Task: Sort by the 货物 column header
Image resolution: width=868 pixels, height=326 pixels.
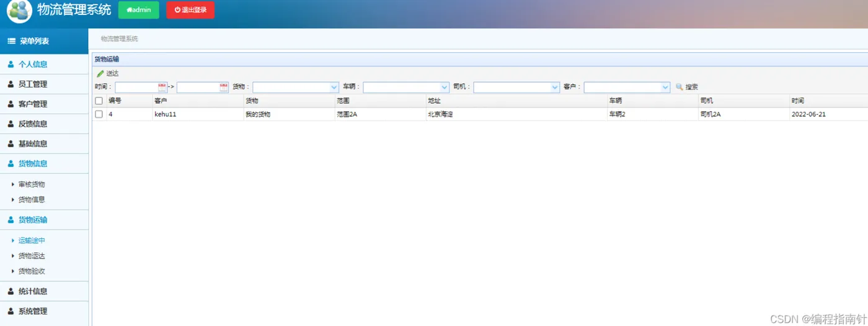Action: (289, 101)
